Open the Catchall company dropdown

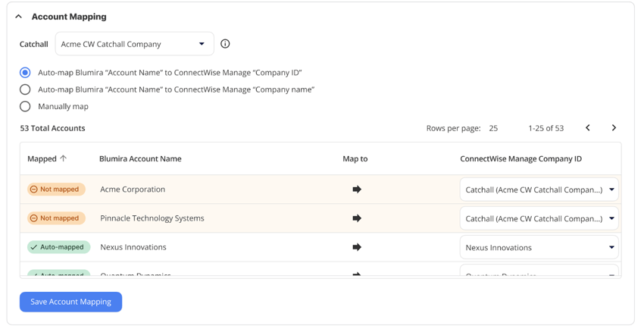pyautogui.click(x=134, y=44)
